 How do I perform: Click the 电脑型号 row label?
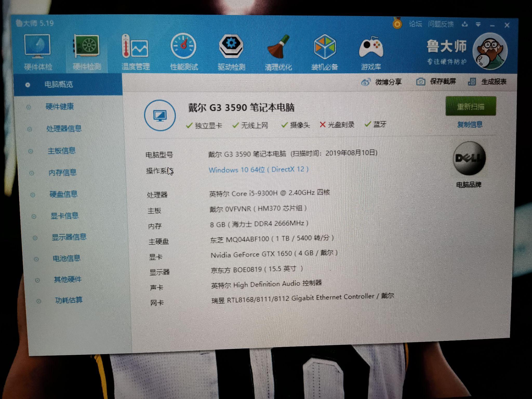tap(159, 155)
